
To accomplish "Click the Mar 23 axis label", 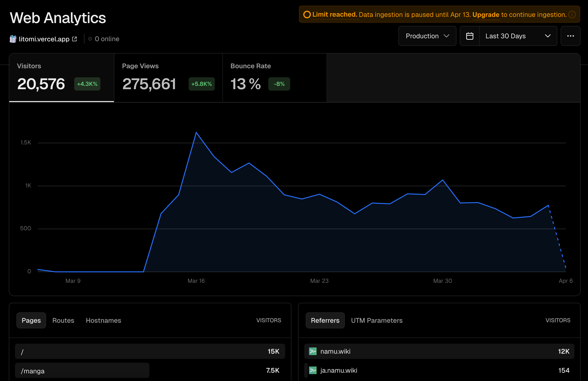I will click(319, 281).
